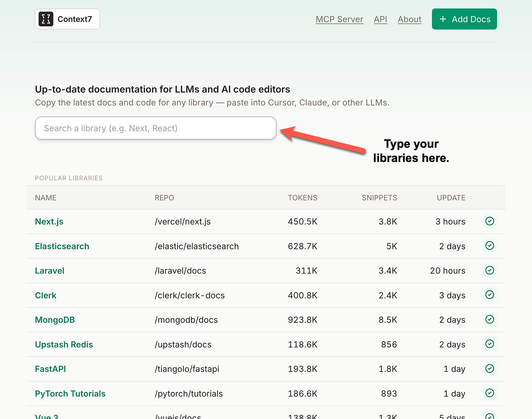Click the Add Docs button
The height and width of the screenshot is (419, 532).
[464, 19]
